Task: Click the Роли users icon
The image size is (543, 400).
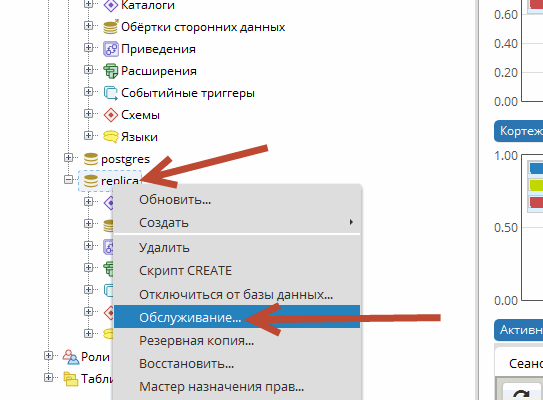Action: point(71,357)
